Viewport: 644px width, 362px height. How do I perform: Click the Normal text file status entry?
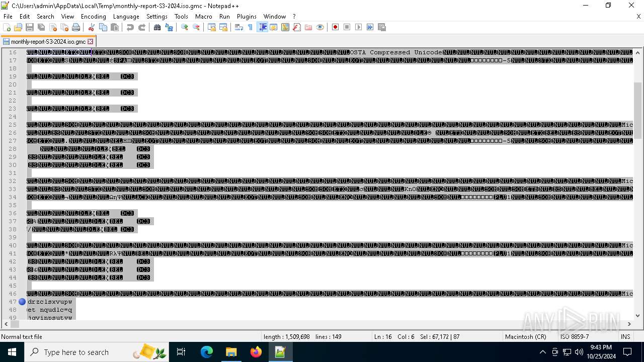coord(22,337)
